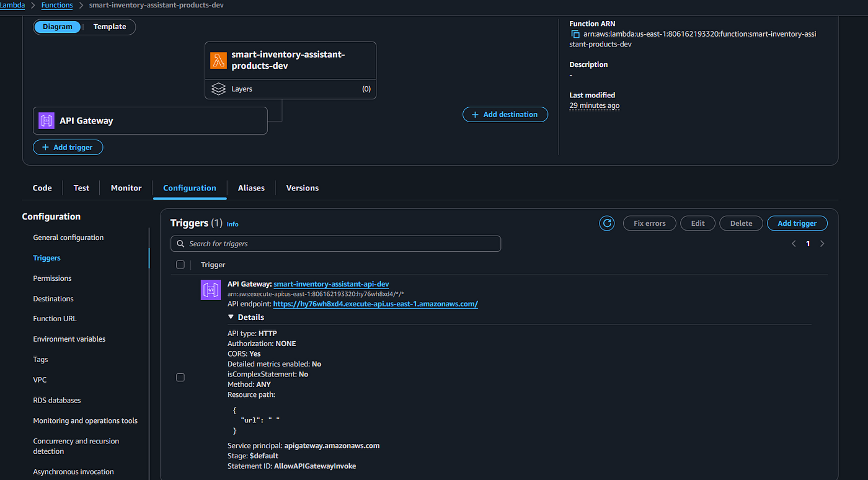Click the 'isComplexStatement: No' line
868x480 pixels.
coord(268,374)
